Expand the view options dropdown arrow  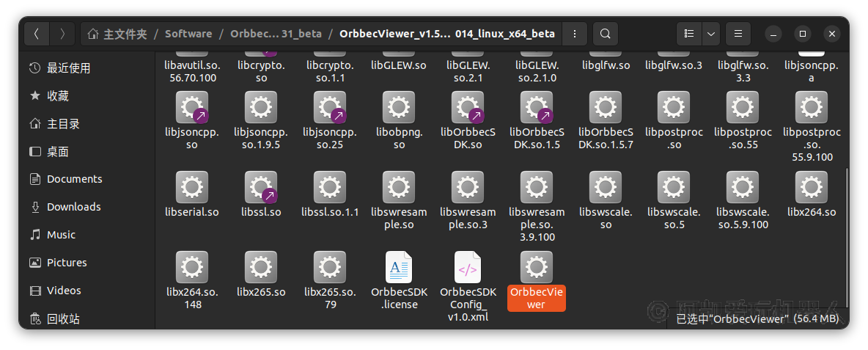710,34
